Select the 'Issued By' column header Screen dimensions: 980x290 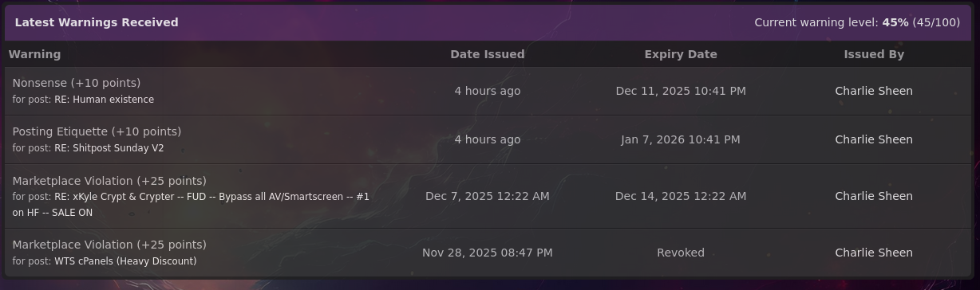(x=874, y=54)
